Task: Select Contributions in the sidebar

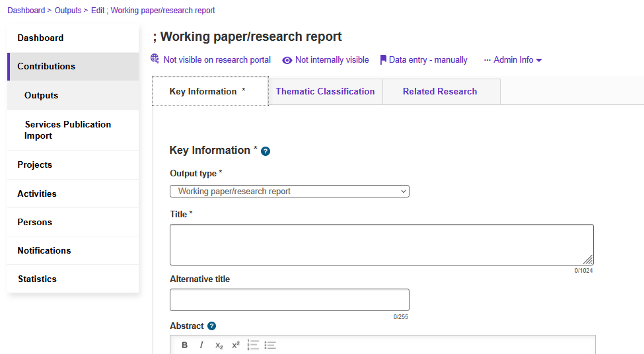Action: 73,67
